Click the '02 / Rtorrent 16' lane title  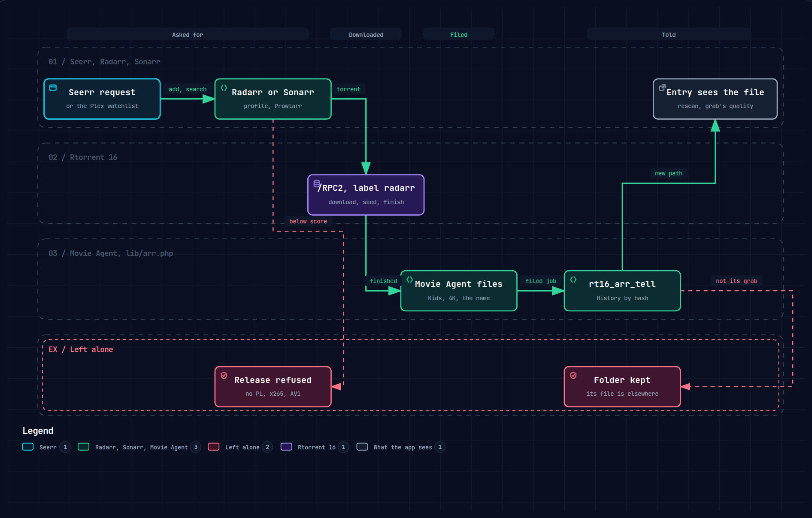click(83, 157)
